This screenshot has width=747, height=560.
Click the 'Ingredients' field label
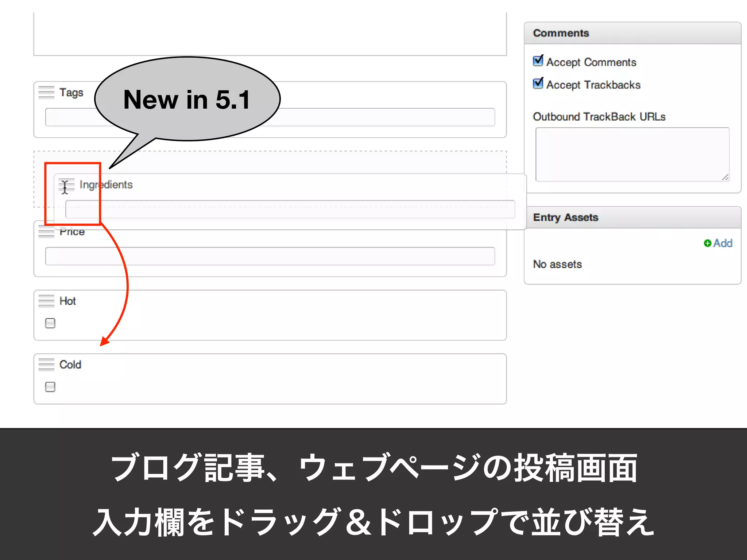106,185
